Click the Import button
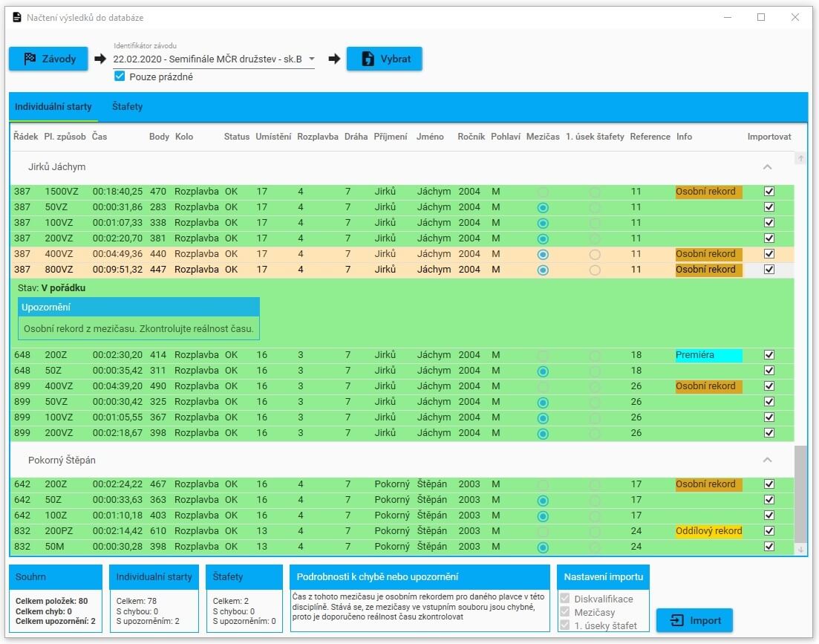 [x=694, y=620]
